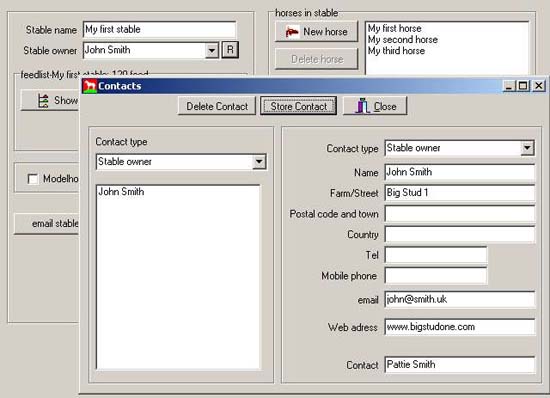
Task: Open the Stable owner dropdown in main window
Action: click(212, 50)
